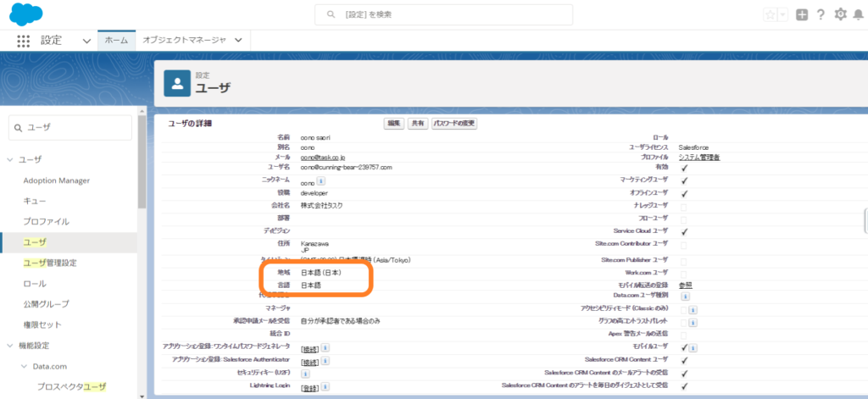The width and height of the screenshot is (868, 399).
Task: Open プロファイル in the sidebar
Action: pos(46,221)
